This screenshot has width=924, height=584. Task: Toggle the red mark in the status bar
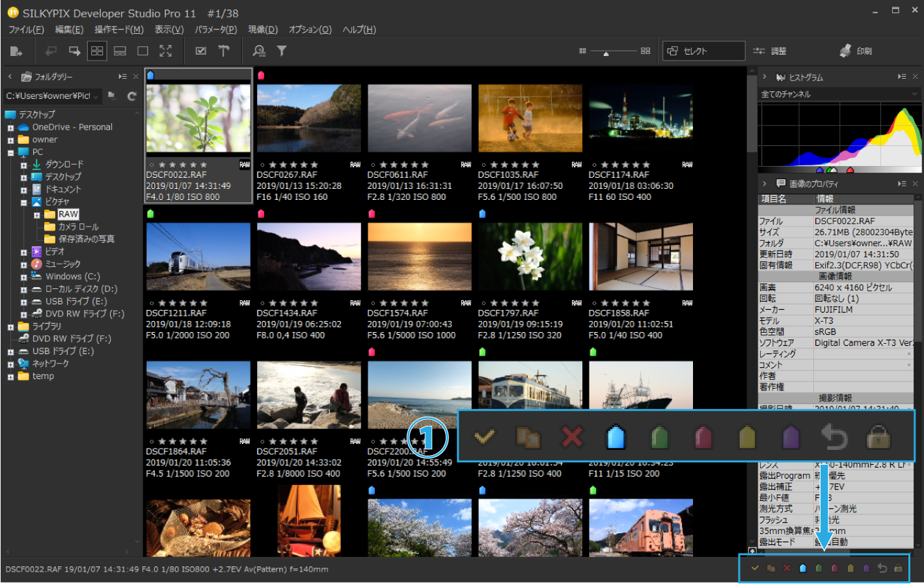(x=834, y=568)
